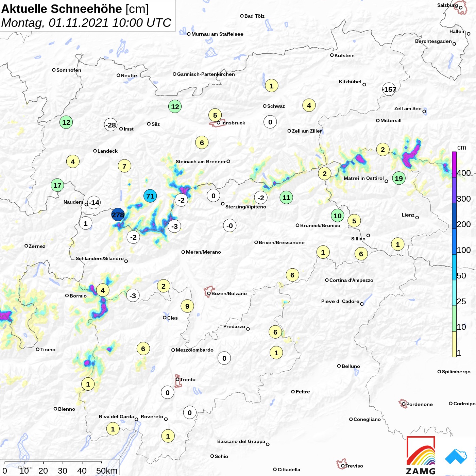Select the 11 cm station marker
This screenshot has width=476, height=476.
[286, 197]
